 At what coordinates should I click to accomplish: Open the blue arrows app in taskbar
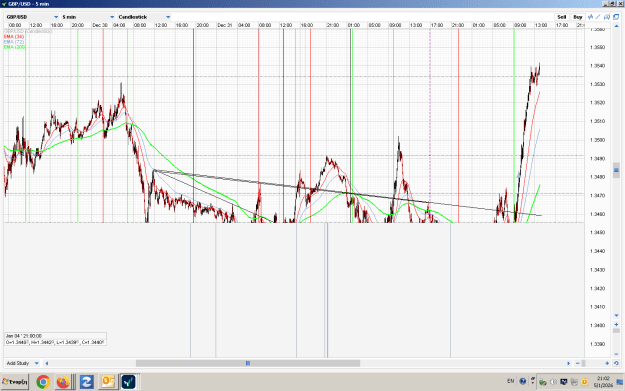pos(86,382)
